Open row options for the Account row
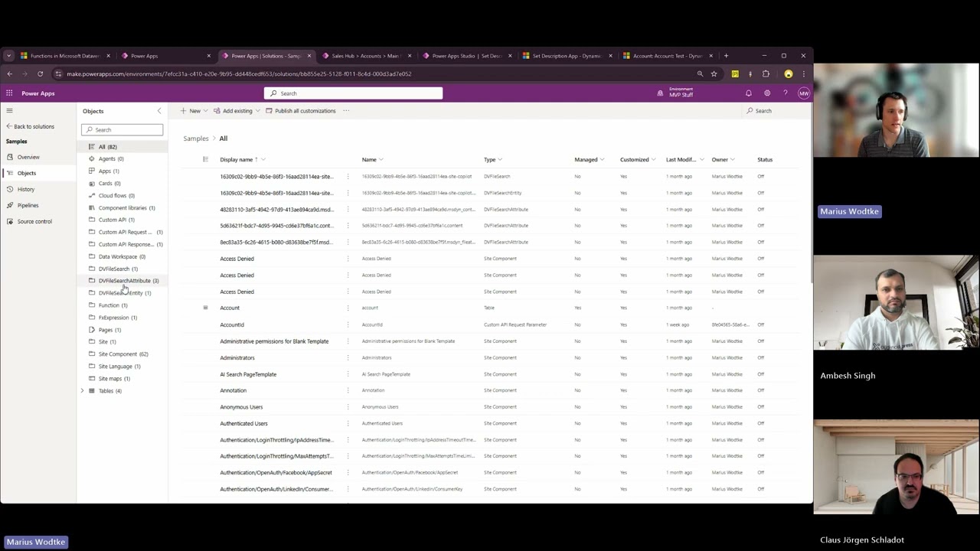This screenshot has width=980, height=551. coord(348,308)
